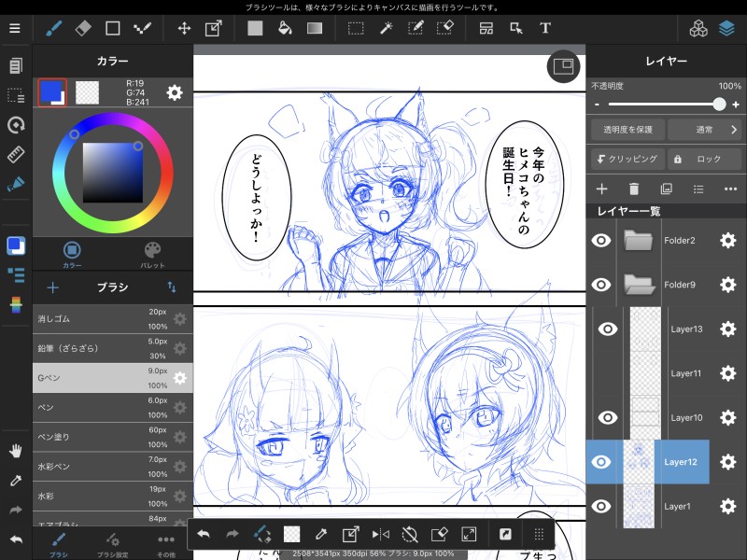Open Layer13 settings gear
The height and width of the screenshot is (560, 747).
(x=728, y=329)
